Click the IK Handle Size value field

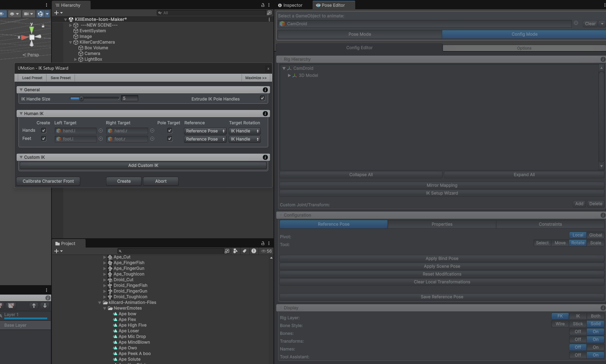[x=130, y=98]
